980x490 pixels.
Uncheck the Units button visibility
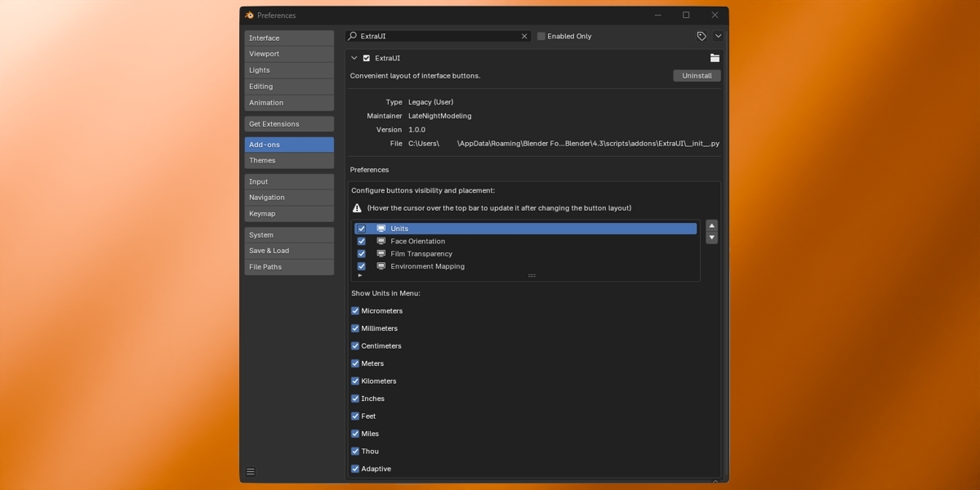pyautogui.click(x=361, y=229)
